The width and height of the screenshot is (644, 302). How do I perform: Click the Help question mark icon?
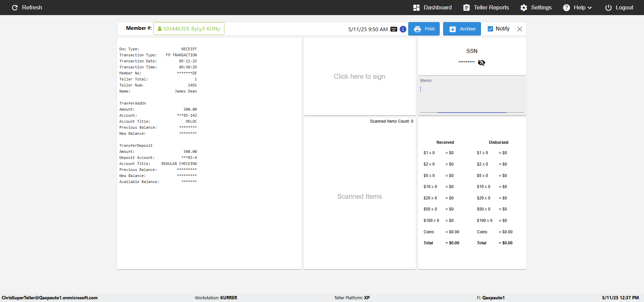tap(567, 8)
